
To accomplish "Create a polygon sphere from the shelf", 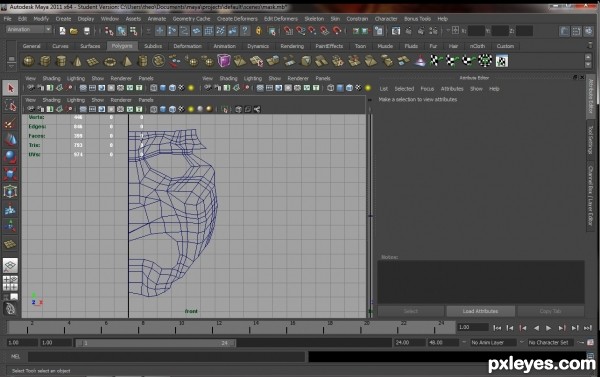I will [x=29, y=61].
